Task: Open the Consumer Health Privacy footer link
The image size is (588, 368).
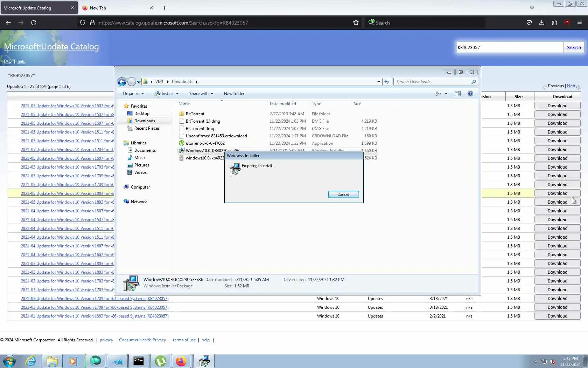Action: point(143,340)
